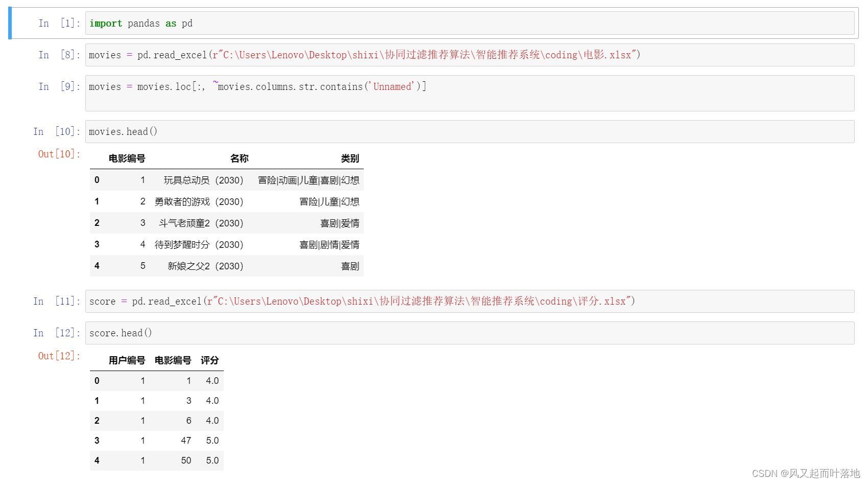The height and width of the screenshot is (483, 868).
Task: Click the score read_excel code cell
Action: [x=470, y=301]
